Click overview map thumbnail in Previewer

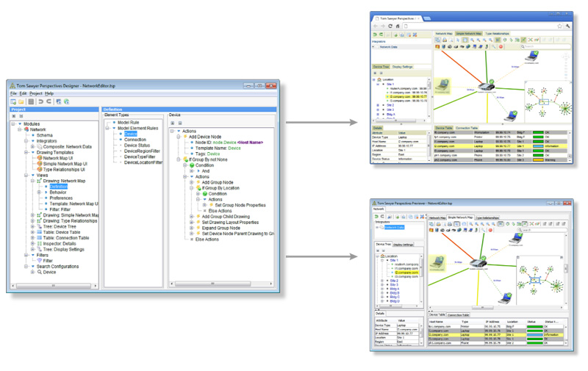click(539, 281)
